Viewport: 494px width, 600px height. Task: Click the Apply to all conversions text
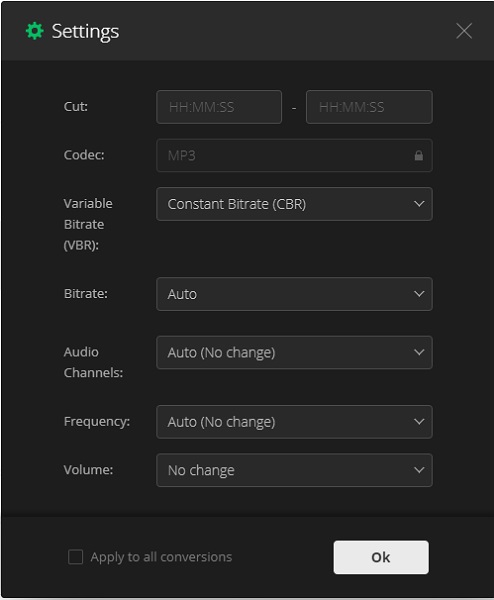coord(161,557)
